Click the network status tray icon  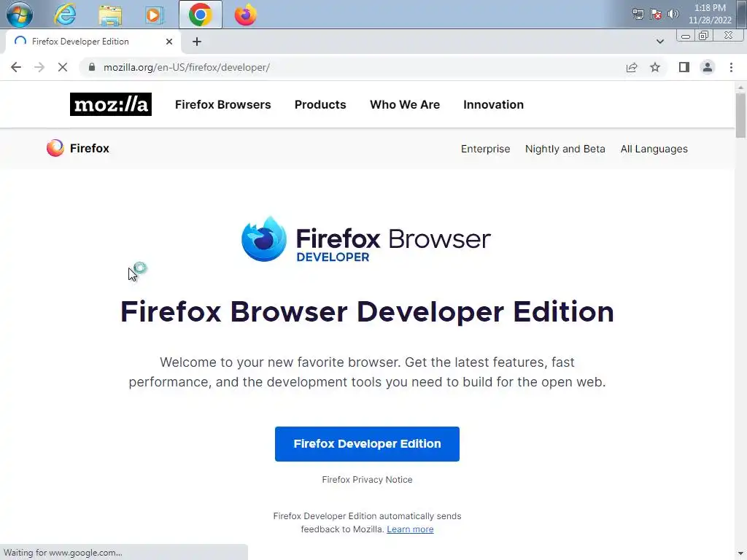tap(638, 15)
